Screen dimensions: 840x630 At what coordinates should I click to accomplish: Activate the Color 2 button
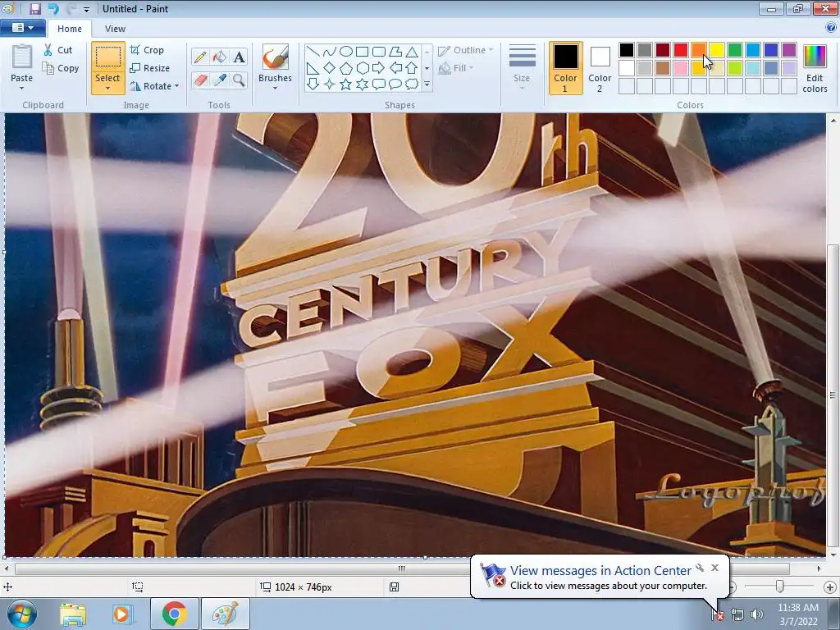pos(600,68)
